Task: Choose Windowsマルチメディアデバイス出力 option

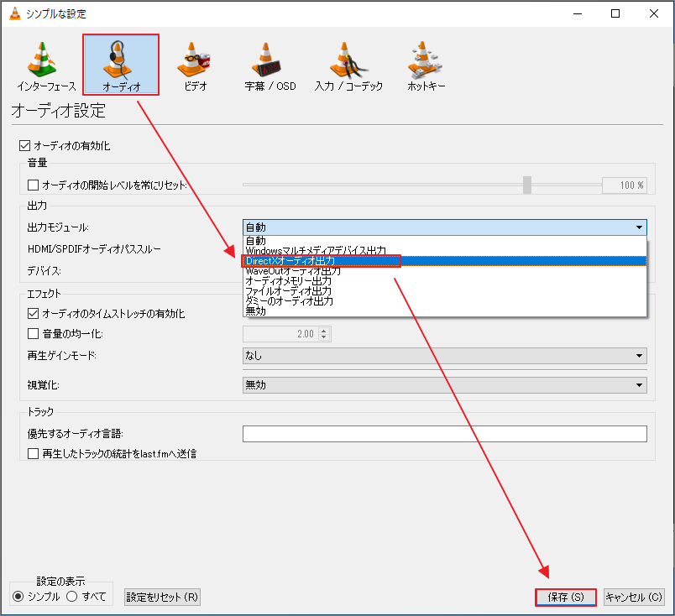Action: pyautogui.click(x=445, y=251)
